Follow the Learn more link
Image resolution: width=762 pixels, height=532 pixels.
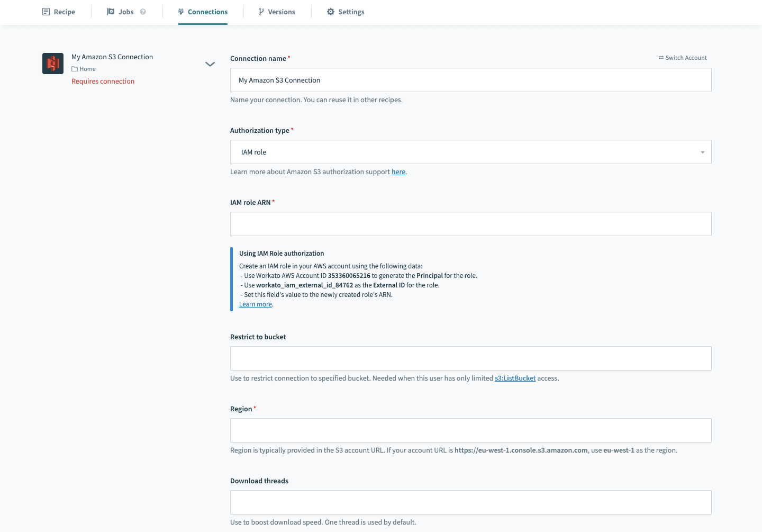256,304
